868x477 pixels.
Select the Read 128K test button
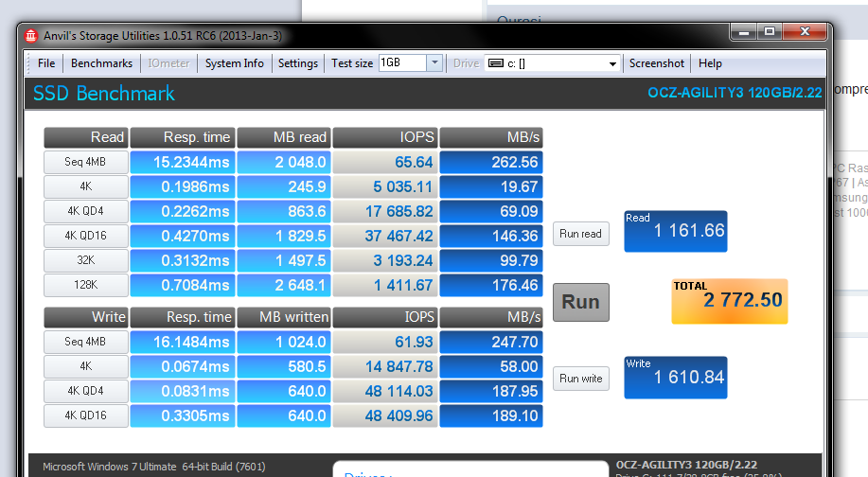tap(86, 285)
